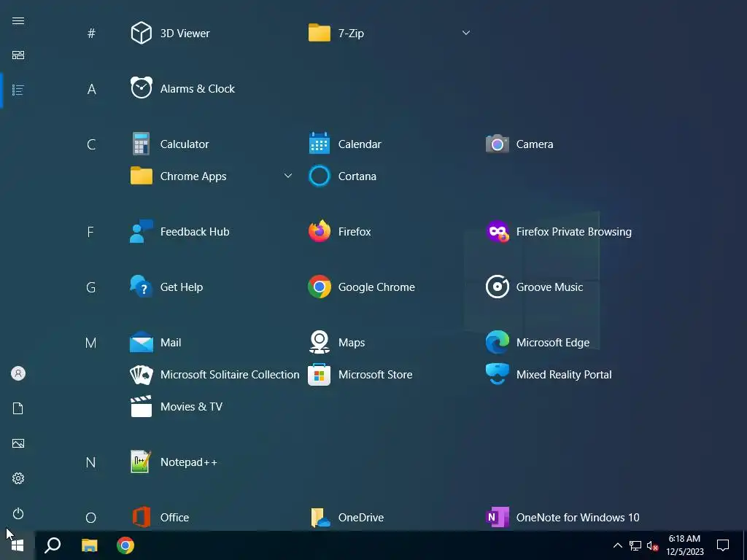This screenshot has width=747, height=560.
Task: Launch OneNote for Windows 10
Action: point(562,517)
